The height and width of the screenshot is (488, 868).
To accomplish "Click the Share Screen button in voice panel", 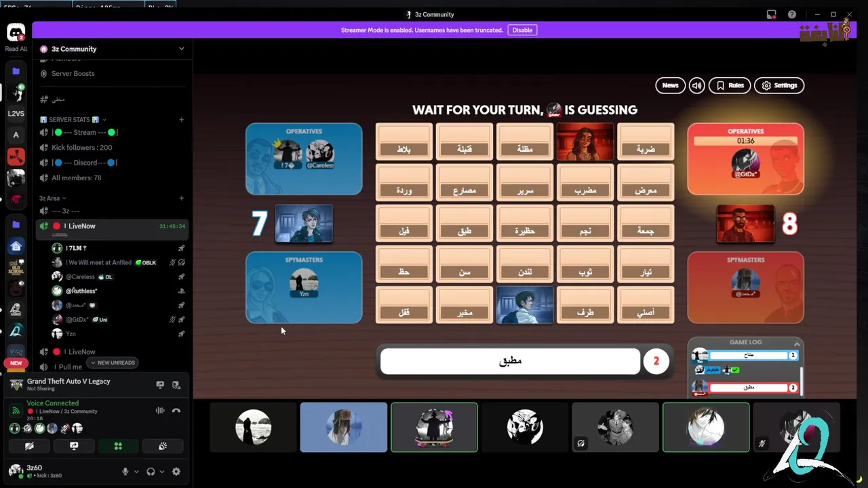I will pos(74,446).
